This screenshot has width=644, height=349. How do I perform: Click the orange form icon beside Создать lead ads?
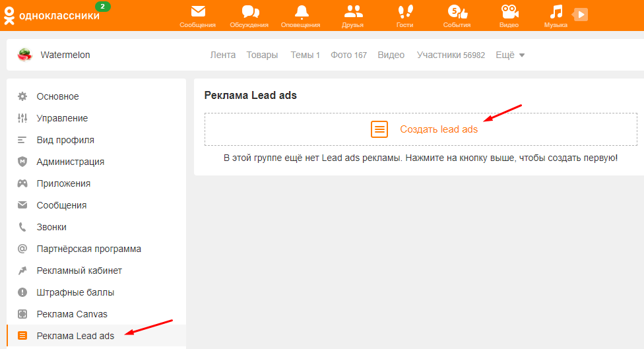tap(379, 129)
